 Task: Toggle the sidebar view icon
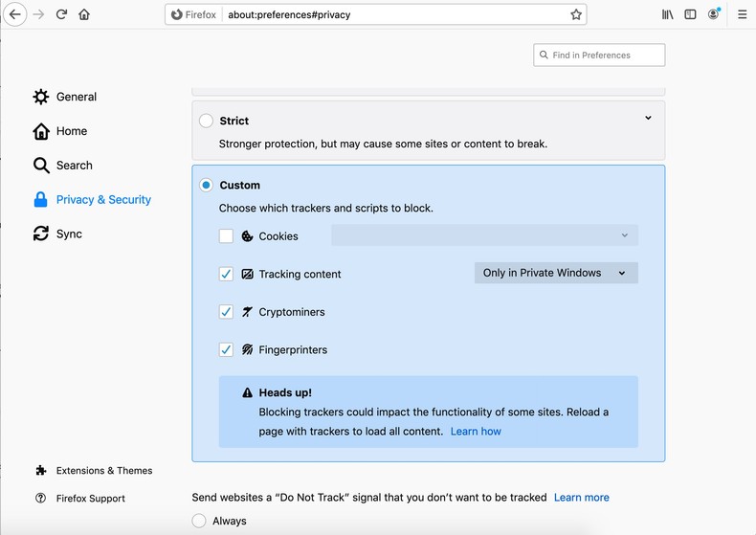[x=690, y=14]
